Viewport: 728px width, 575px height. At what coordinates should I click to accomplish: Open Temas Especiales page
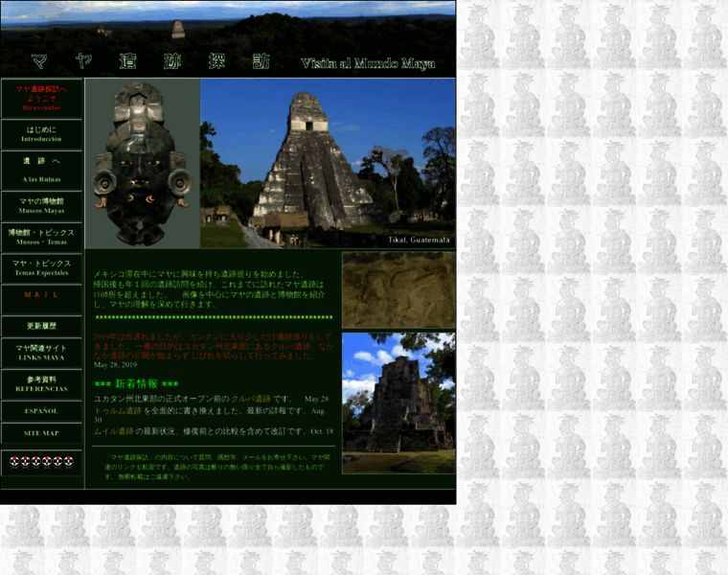coord(41,268)
